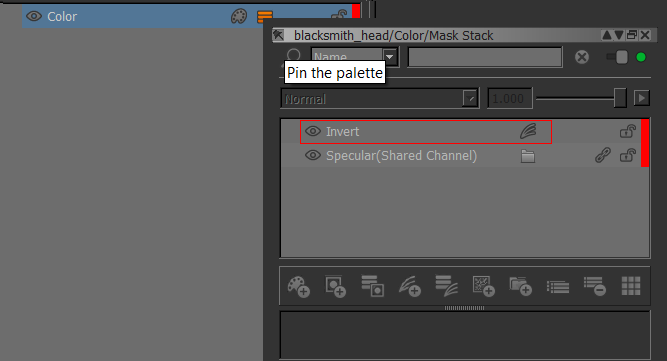Select the Invert layer row
Screen dimensions: 667x361
[x=426, y=132]
